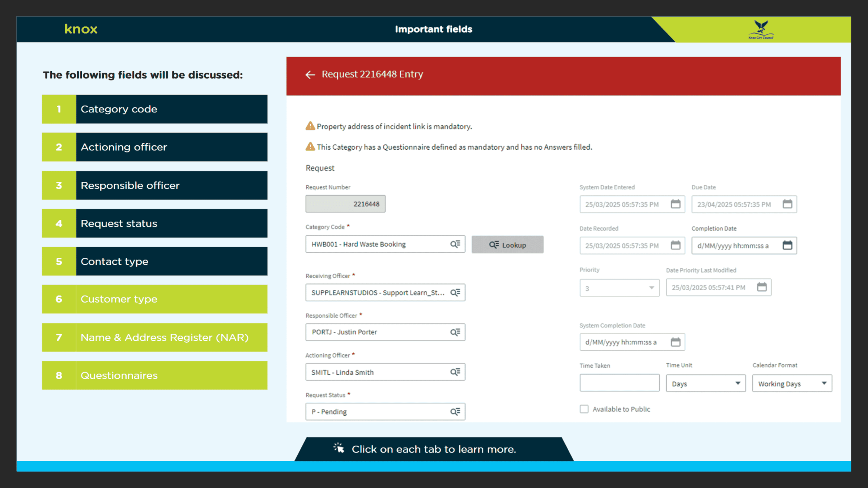Expand the Time Unit Days dropdown
The height and width of the screenshot is (488, 868).
point(706,384)
